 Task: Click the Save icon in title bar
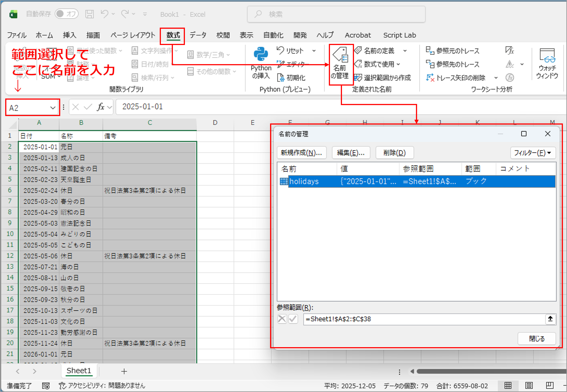pos(89,14)
